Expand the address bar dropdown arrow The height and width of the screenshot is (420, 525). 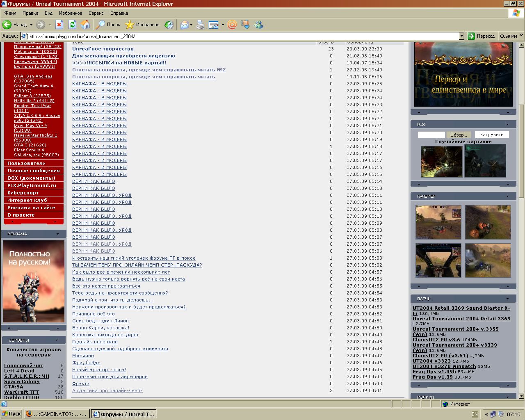tap(461, 36)
